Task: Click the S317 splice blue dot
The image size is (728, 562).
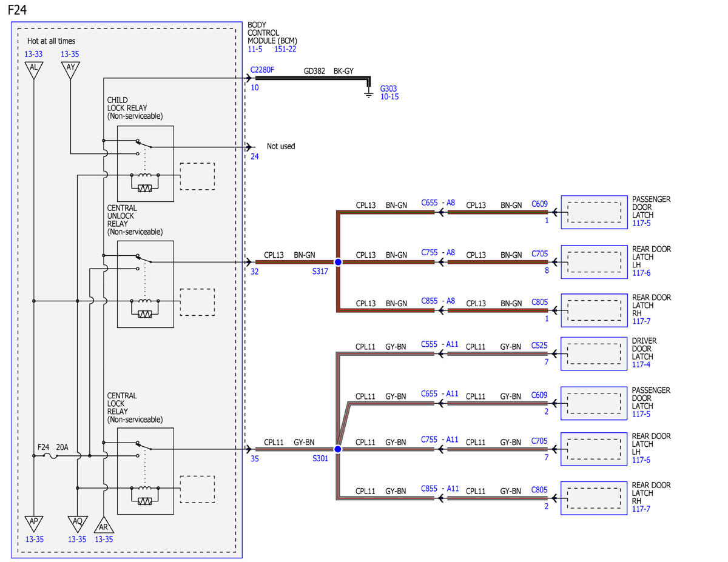Action: [x=338, y=262]
